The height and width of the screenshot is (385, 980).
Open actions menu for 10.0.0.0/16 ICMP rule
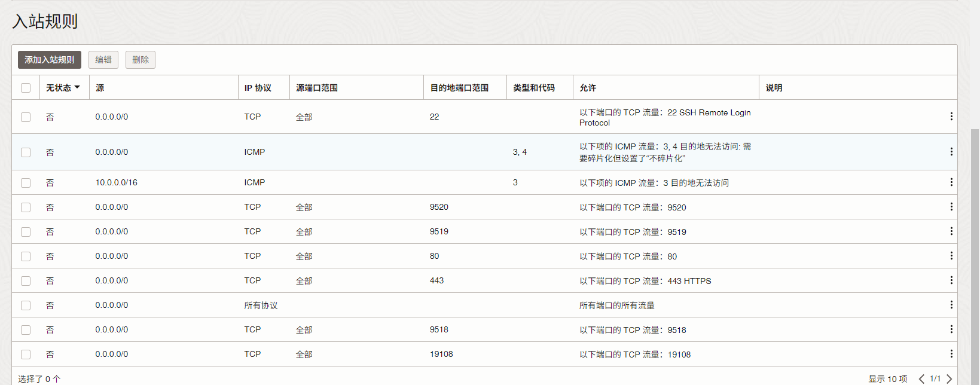point(951,182)
